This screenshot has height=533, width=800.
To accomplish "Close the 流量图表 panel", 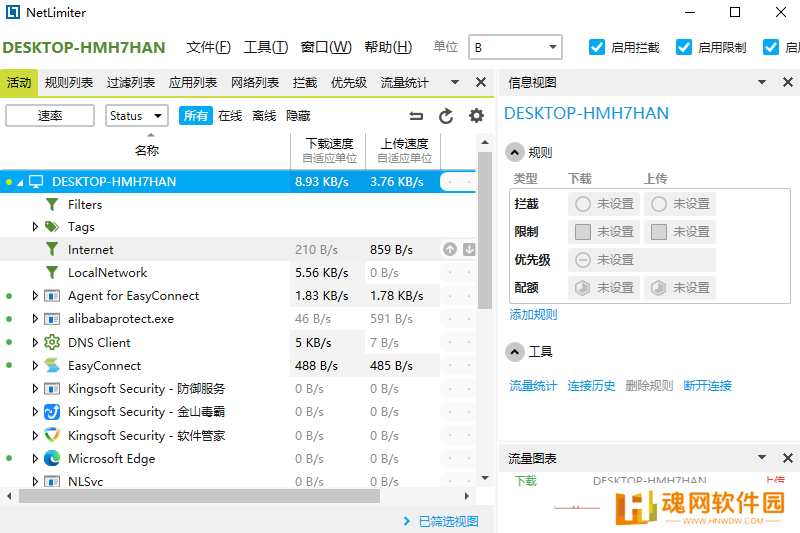I will 788,458.
